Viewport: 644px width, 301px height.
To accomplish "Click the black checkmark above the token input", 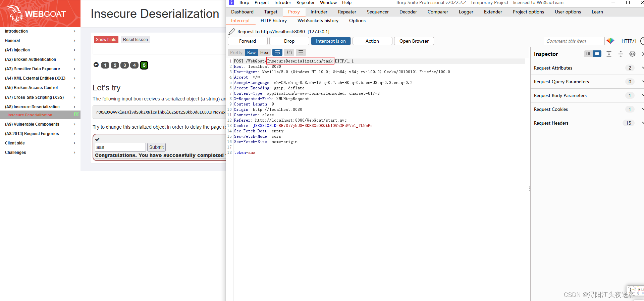I will coord(97,139).
